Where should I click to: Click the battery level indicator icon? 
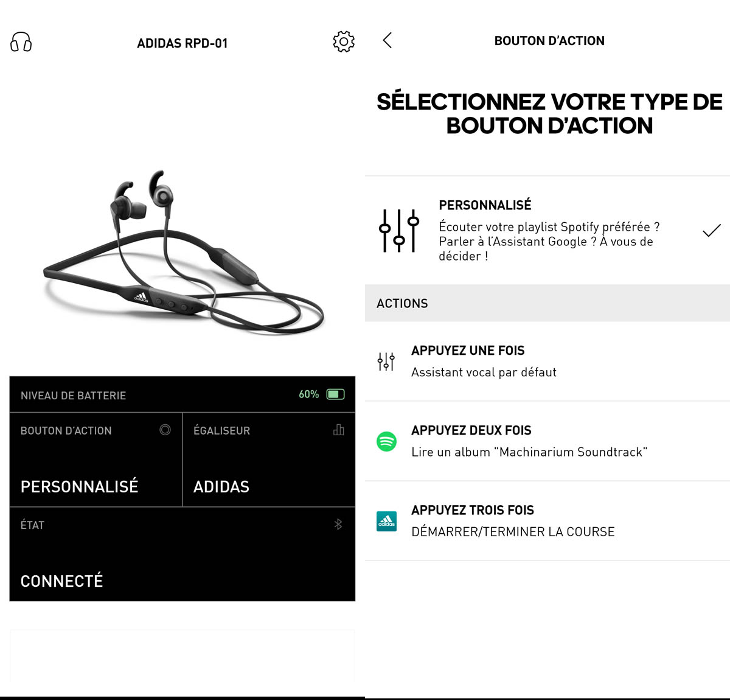(x=336, y=394)
